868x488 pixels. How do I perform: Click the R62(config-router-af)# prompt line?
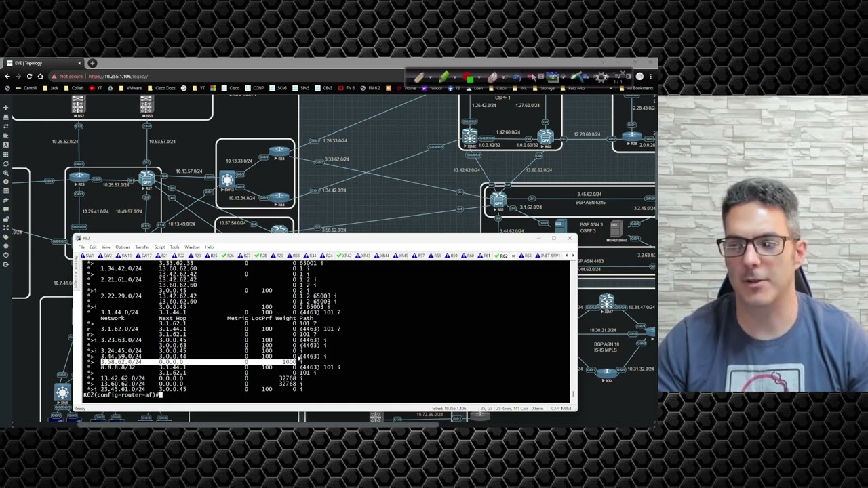click(121, 394)
